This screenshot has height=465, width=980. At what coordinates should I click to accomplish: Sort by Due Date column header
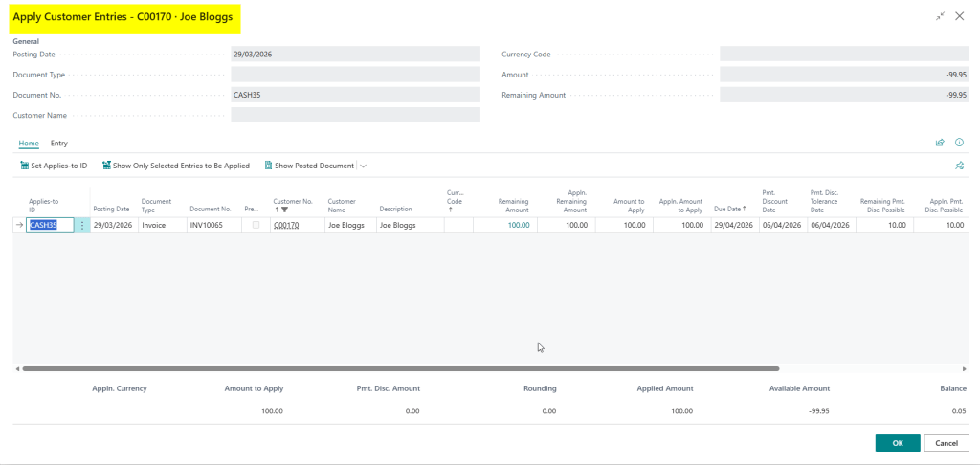coord(729,208)
